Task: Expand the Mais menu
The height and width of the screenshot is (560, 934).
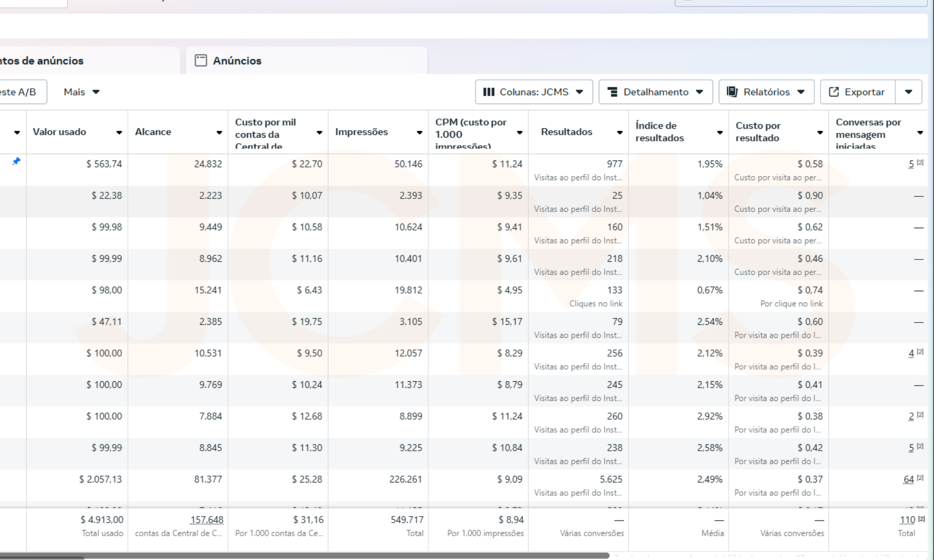Action: click(82, 92)
